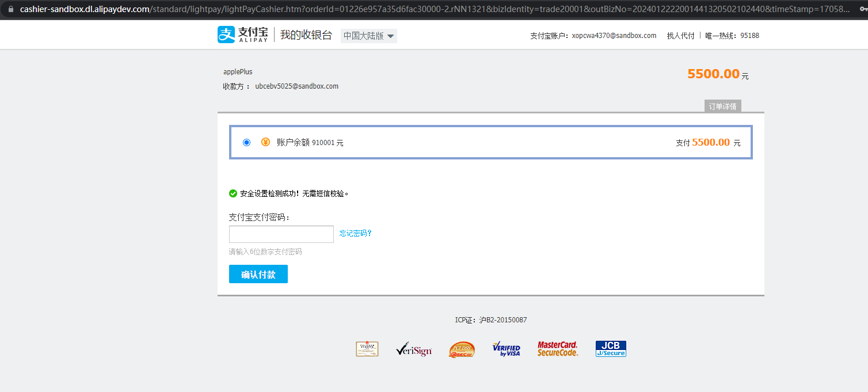Focus the Alipay payment password field

point(281,234)
